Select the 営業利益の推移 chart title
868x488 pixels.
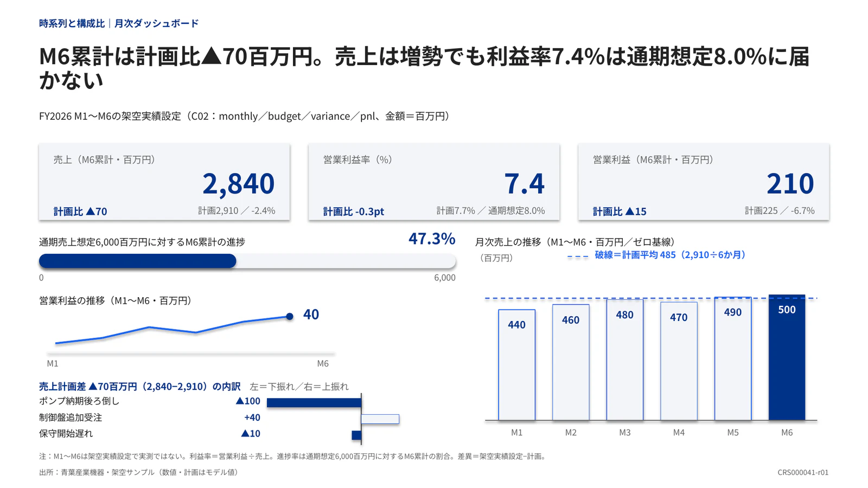(x=116, y=300)
